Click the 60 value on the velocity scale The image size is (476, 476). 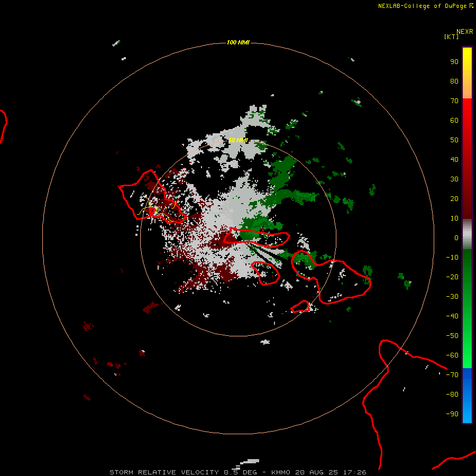click(x=454, y=120)
